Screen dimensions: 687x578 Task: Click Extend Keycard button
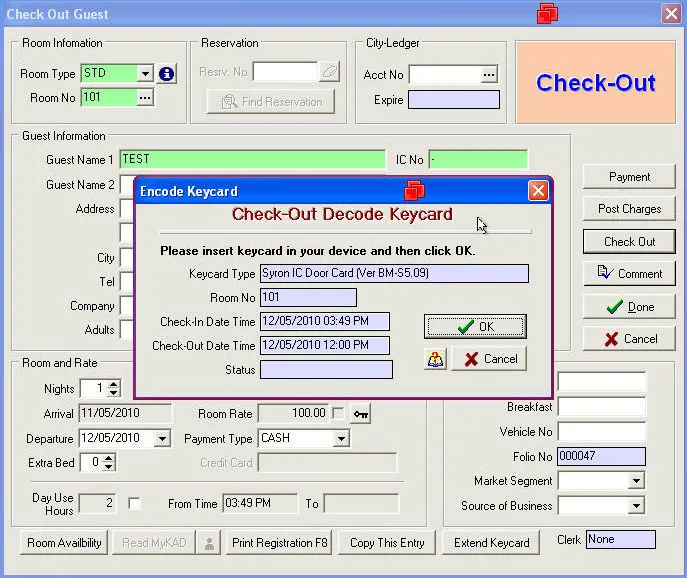point(491,543)
